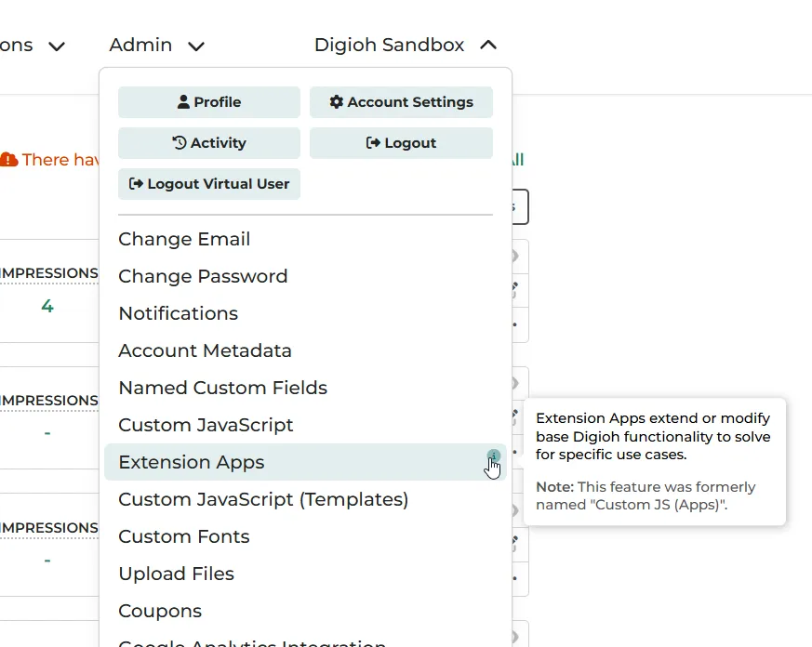Click the gear icon on Account Settings
The image size is (812, 647).
coord(336,102)
